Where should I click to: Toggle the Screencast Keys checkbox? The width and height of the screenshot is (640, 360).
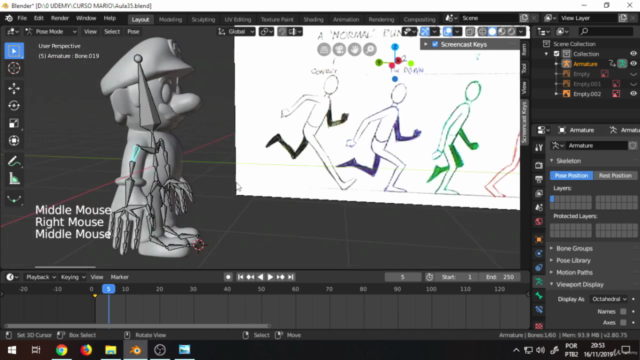pos(435,44)
